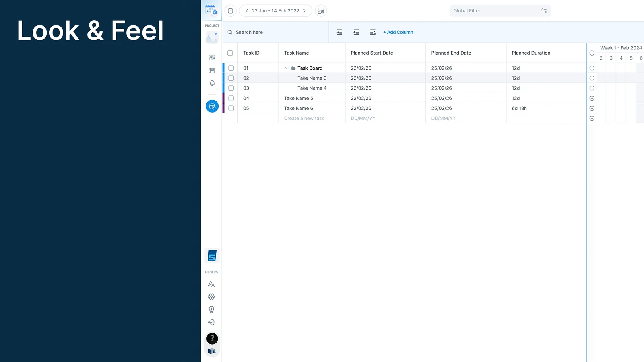This screenshot has height=362, width=644.
Task: Collapse the Task Board group
Action: point(287,68)
